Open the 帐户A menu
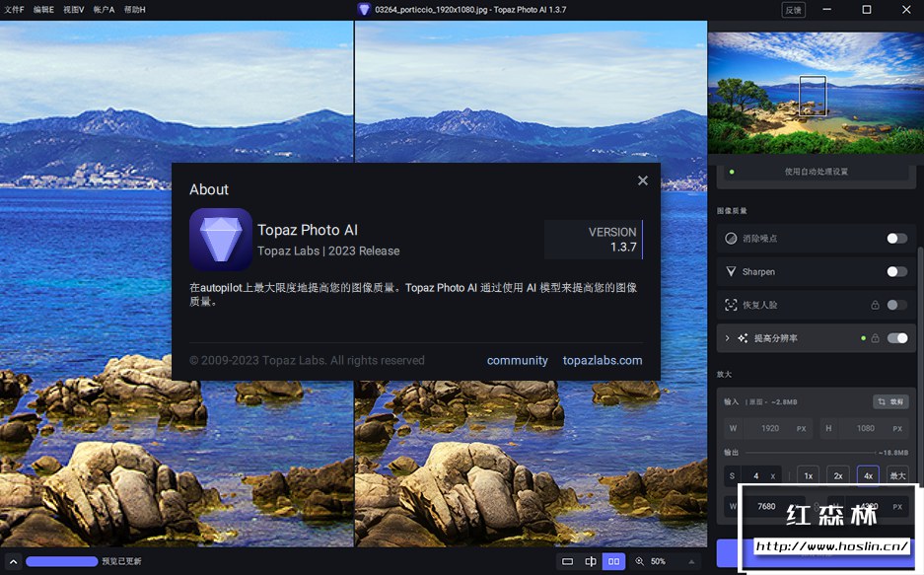Screen dimensions: 924x575 [104, 10]
